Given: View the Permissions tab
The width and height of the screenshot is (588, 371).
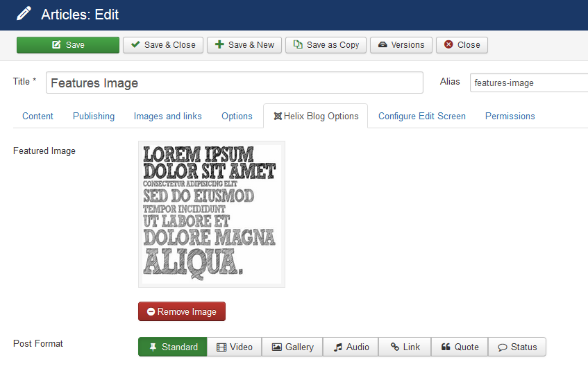Looking at the screenshot, I should 510,117.
